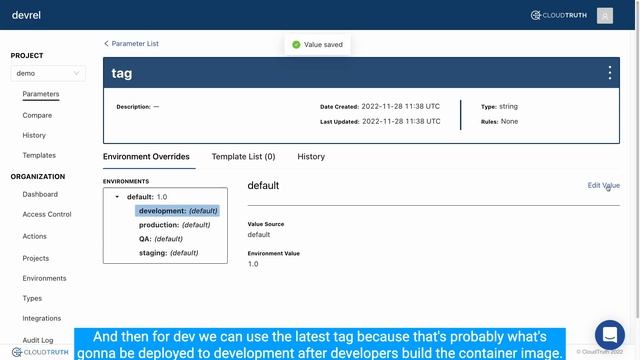Go back to Parameter List
The image size is (640, 360).
[x=131, y=44]
